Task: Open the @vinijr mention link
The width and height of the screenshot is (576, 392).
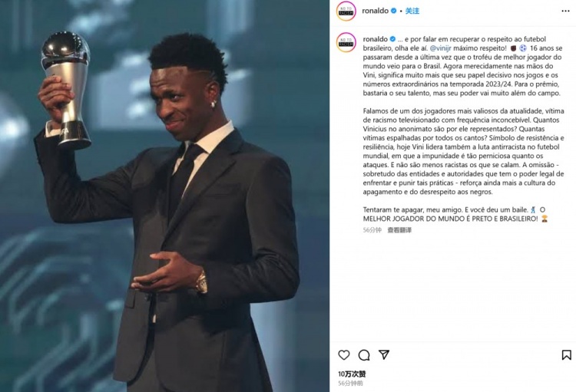Action: 440,48
